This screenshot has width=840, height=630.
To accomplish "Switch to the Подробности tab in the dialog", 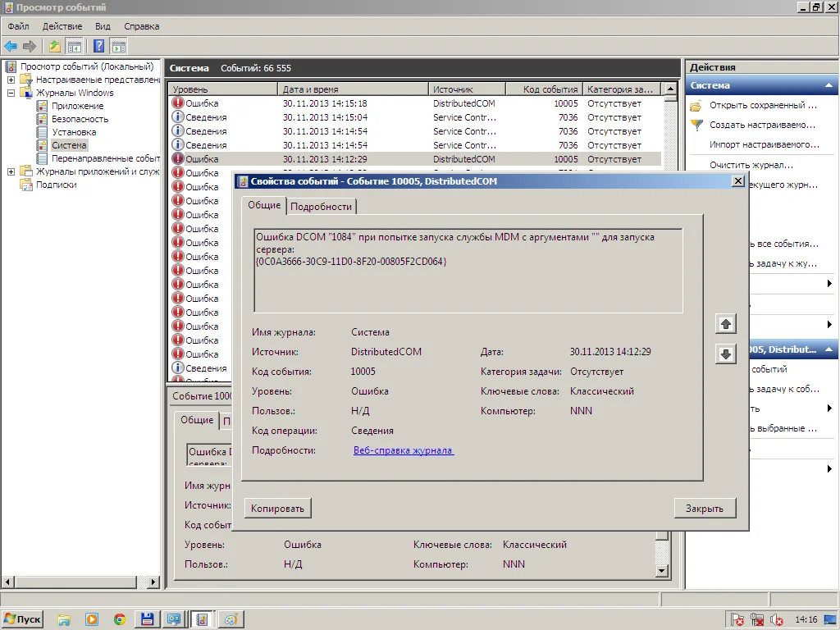I will (321, 207).
